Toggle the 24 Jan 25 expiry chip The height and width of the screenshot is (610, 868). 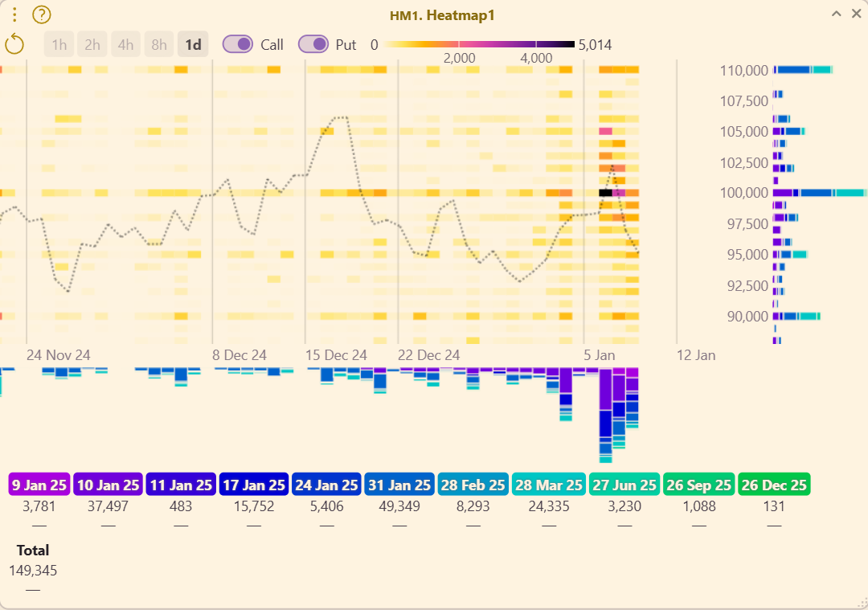click(326, 485)
